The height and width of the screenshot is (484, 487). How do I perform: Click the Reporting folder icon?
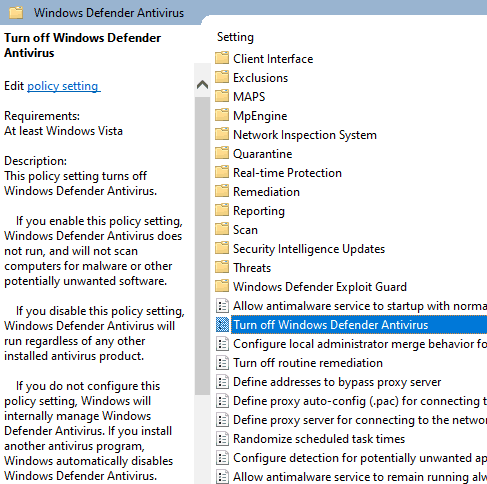(222, 210)
